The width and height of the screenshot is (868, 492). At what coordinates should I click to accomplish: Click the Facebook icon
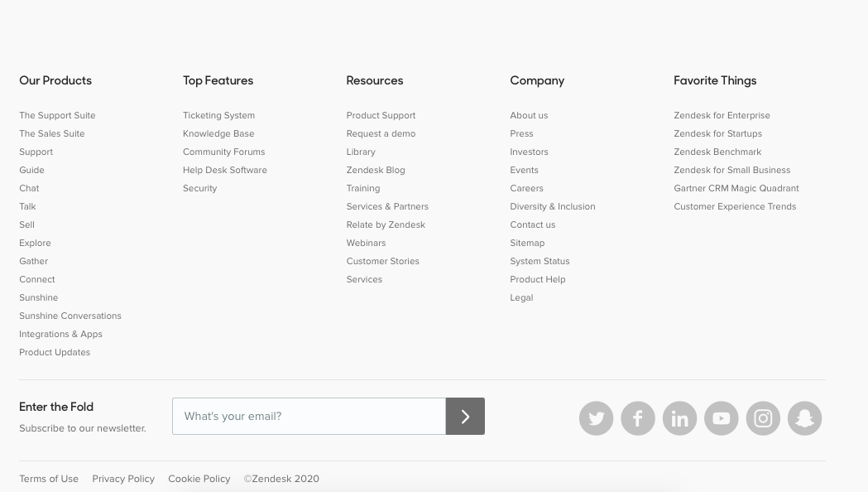637,418
